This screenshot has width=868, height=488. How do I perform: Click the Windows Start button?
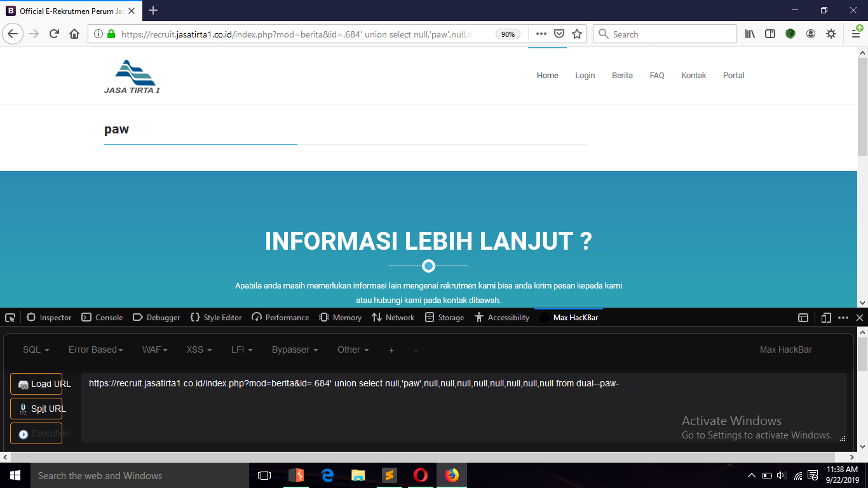15,475
